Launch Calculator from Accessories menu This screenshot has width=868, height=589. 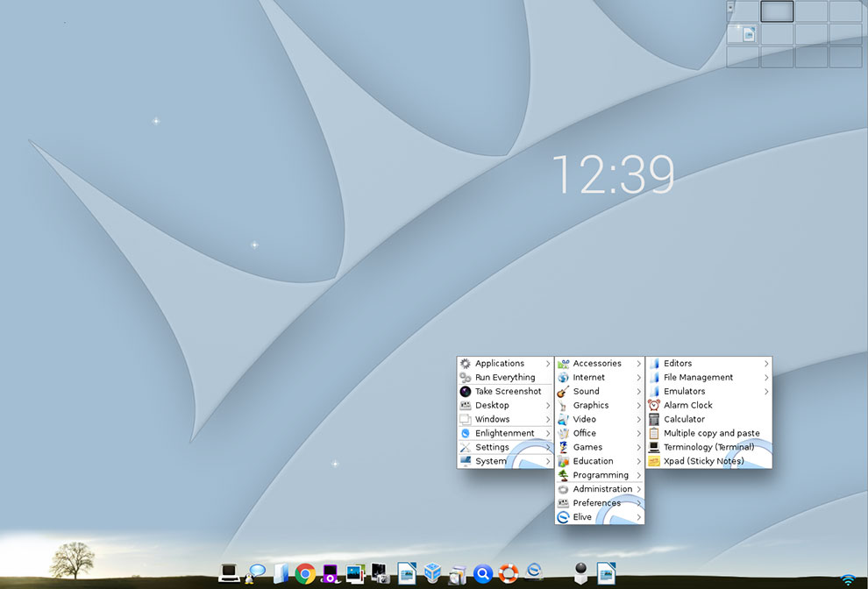point(708,419)
